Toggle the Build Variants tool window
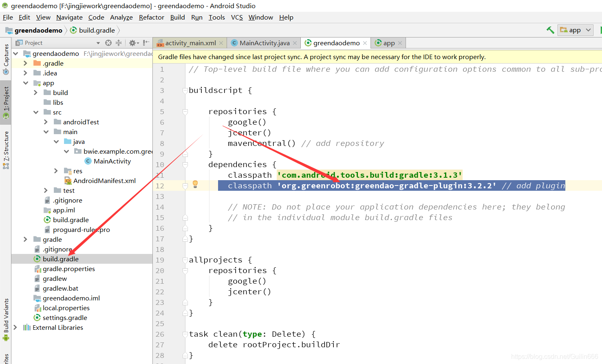Viewport: 602px width, 364px height. tap(6, 320)
